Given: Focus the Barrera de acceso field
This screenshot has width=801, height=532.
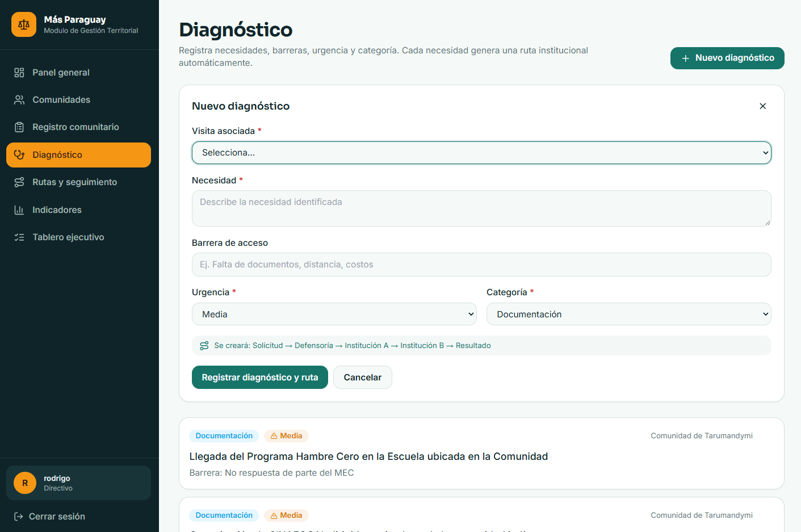Looking at the screenshot, I should tap(481, 265).
